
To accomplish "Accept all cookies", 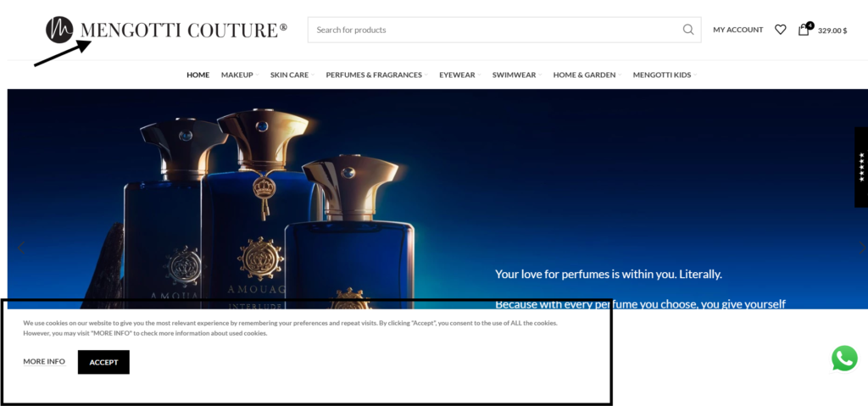I will pyautogui.click(x=103, y=362).
